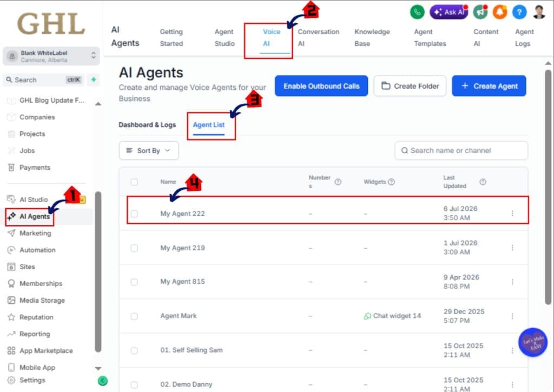Open Reporting in the sidebar
Viewport: 554px width, 392px height.
click(x=35, y=334)
